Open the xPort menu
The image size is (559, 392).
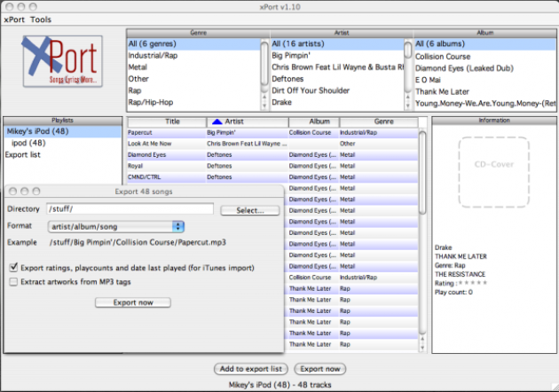point(14,20)
